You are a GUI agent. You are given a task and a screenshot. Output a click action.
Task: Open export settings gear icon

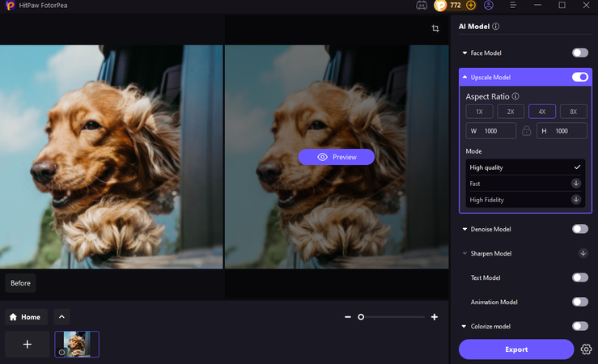[x=587, y=349]
